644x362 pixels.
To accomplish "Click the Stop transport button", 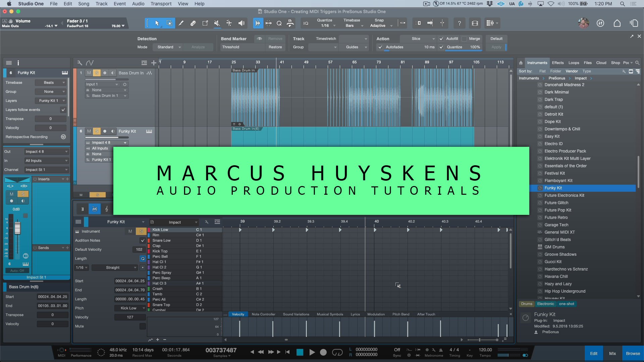I will click(x=300, y=352).
